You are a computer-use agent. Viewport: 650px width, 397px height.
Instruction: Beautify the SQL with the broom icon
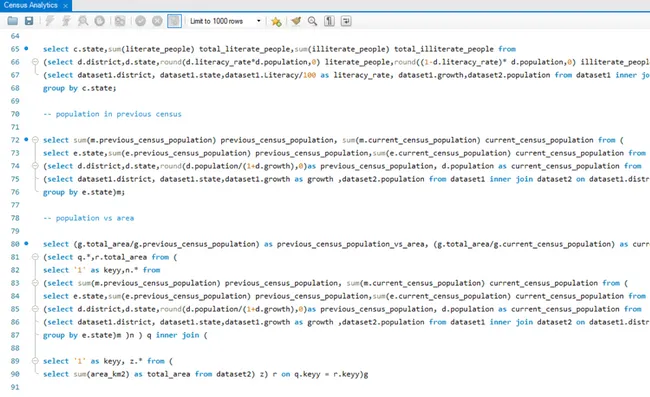(x=296, y=21)
